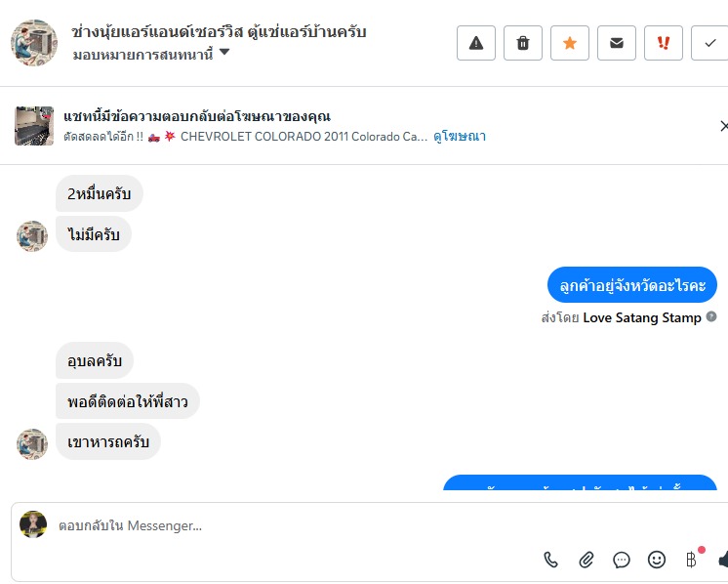This screenshot has height=584, width=728.
Task: Click the phone call icon
Action: (551, 560)
